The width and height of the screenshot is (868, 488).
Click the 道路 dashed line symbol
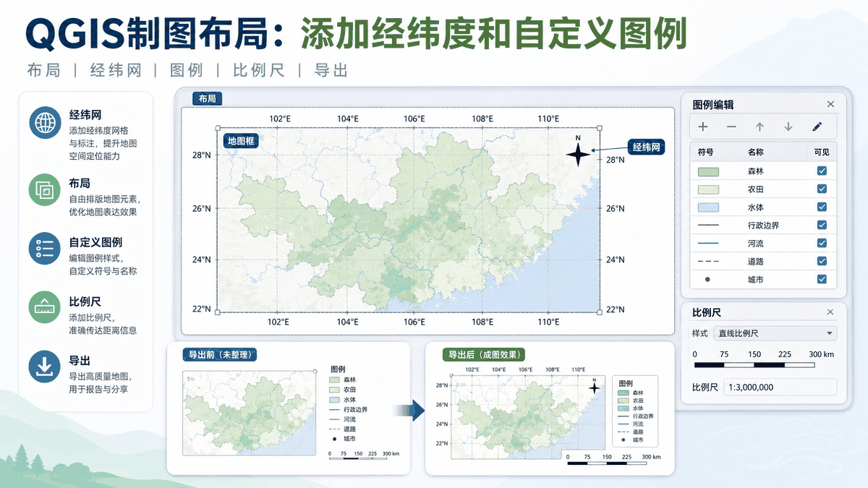[708, 261]
